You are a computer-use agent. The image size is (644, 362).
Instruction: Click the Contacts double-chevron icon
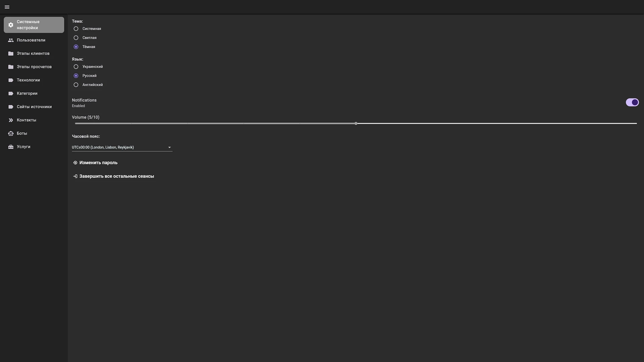pyautogui.click(x=11, y=120)
